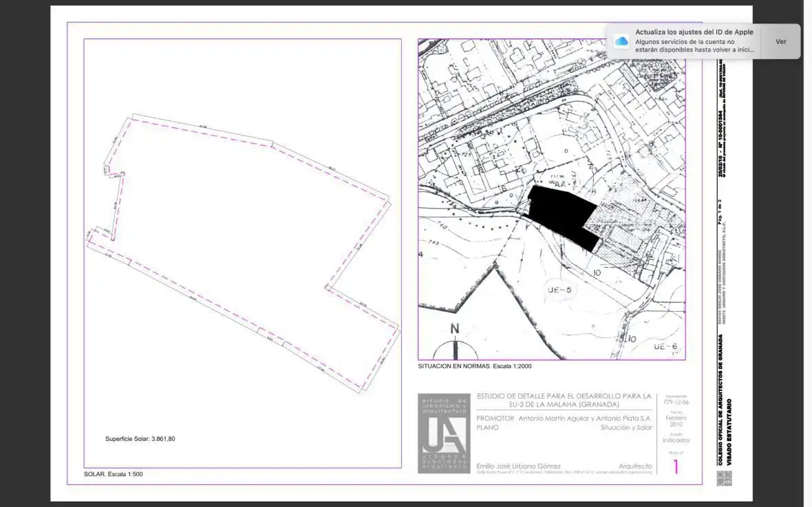This screenshot has width=812, height=507.
Task: Click the Ver button in the notification
Action: [780, 41]
